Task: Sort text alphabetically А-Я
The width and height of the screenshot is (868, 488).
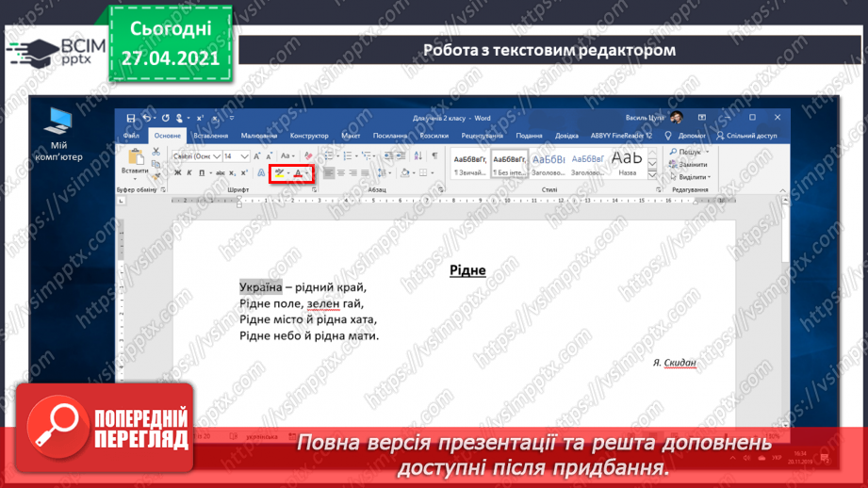Action: [418, 156]
